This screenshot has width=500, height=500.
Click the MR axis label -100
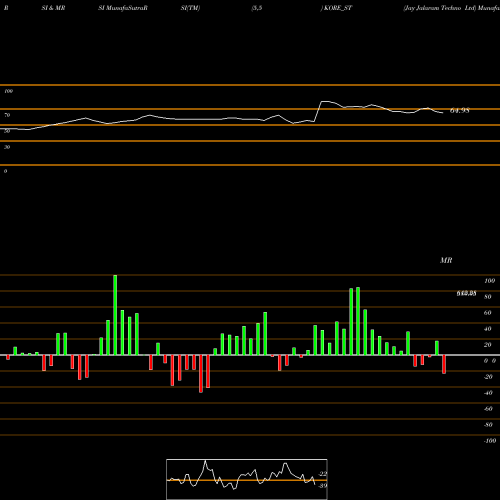tap(490, 441)
